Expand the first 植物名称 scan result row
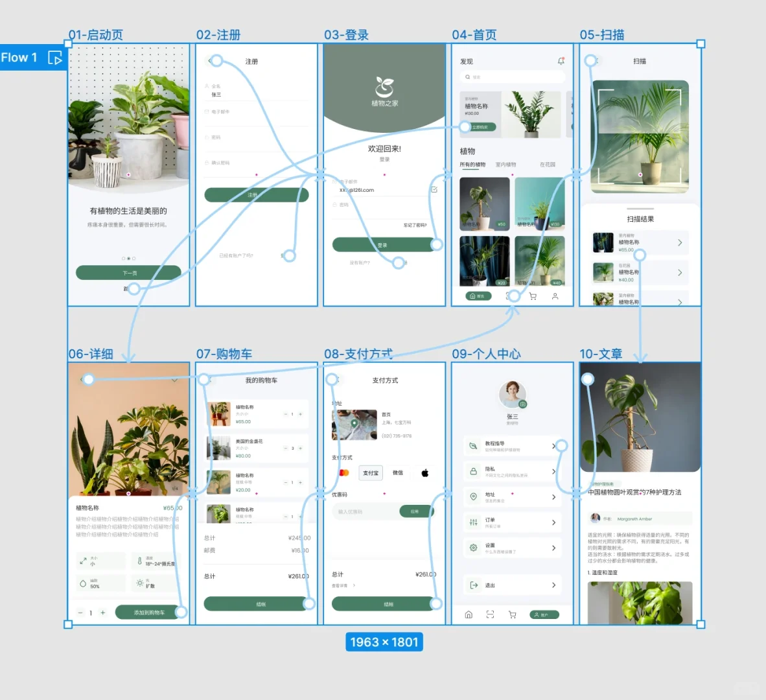Screen dimensions: 766x700 click(x=680, y=242)
